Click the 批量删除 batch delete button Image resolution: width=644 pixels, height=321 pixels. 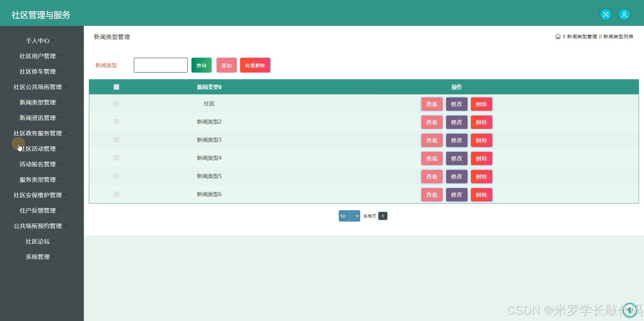[255, 65]
